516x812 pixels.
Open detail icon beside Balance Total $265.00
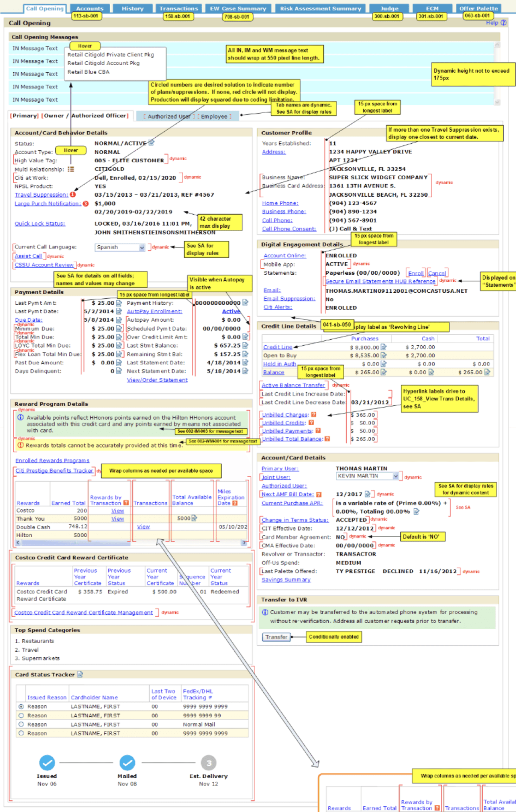coord(487,372)
